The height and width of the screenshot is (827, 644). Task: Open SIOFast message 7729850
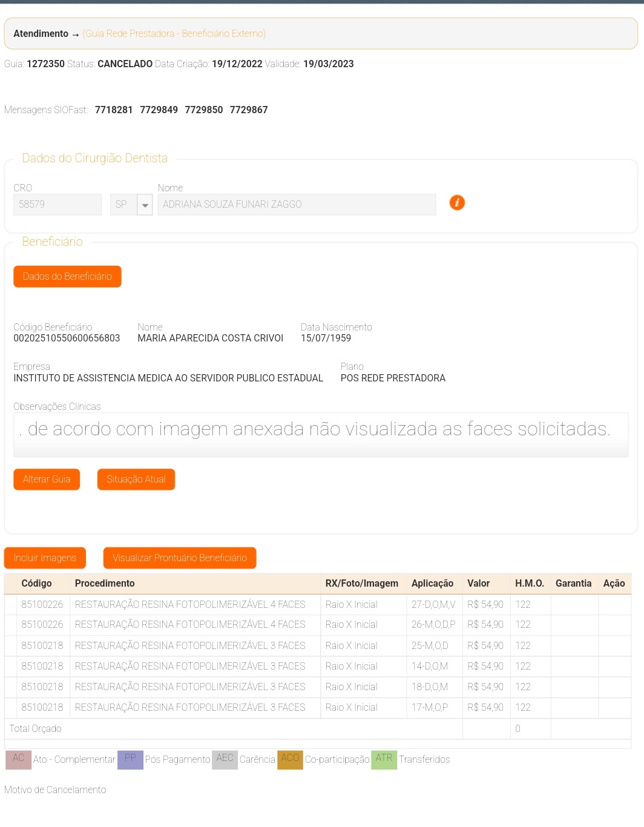click(203, 110)
